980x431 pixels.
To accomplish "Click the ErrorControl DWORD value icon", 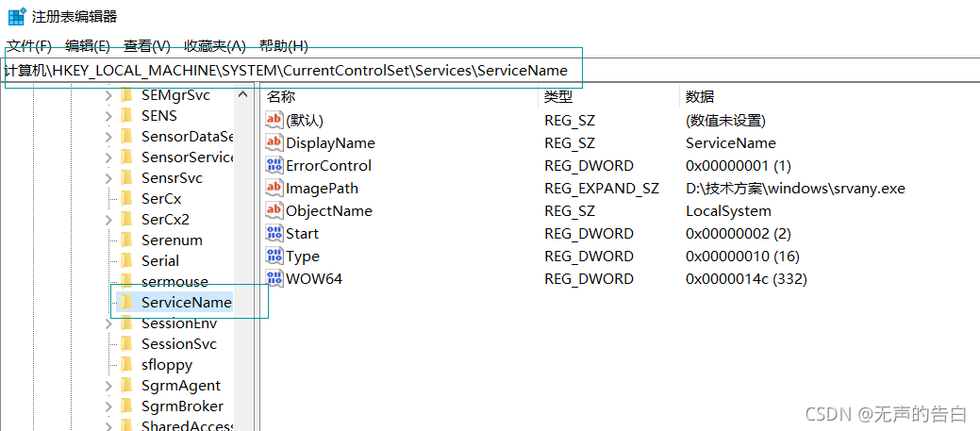I will pos(275,165).
